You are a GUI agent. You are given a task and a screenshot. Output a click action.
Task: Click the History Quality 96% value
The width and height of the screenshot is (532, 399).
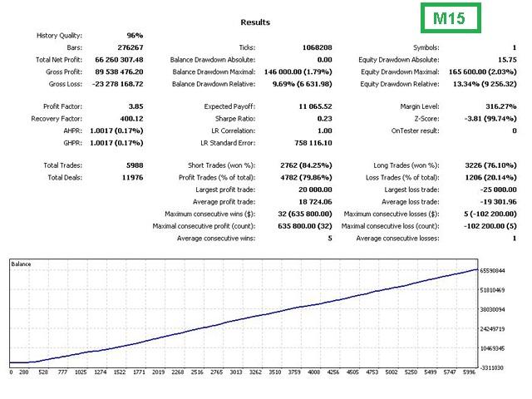(x=134, y=36)
